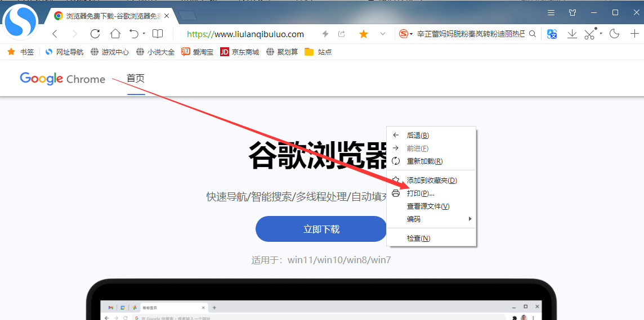Click the address bar URL field
Image resolution: width=644 pixels, height=320 pixels.
point(245,34)
